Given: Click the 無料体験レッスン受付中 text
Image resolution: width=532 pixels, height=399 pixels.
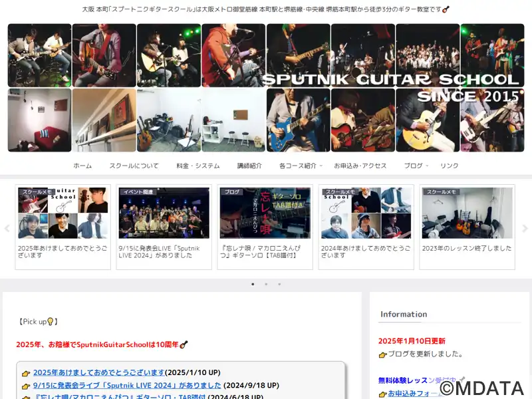Looking at the screenshot, I should 417,380.
